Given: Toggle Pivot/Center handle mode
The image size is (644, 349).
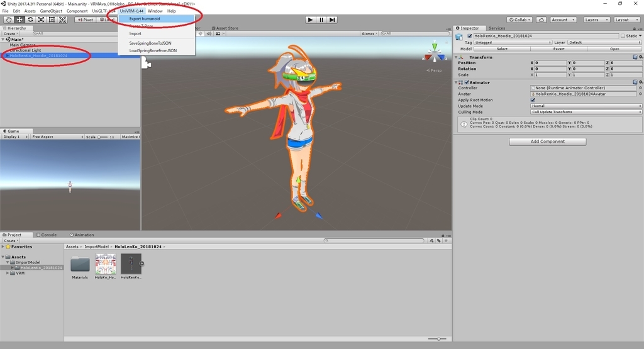Looking at the screenshot, I should [x=86, y=19].
